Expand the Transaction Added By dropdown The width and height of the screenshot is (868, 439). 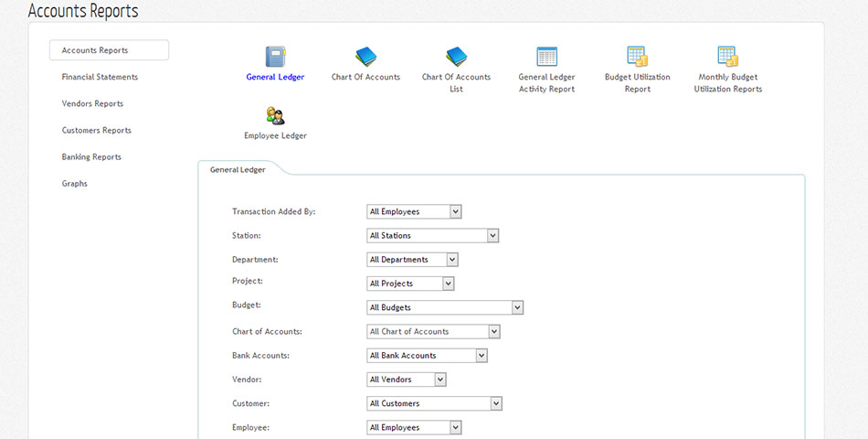[414, 212]
